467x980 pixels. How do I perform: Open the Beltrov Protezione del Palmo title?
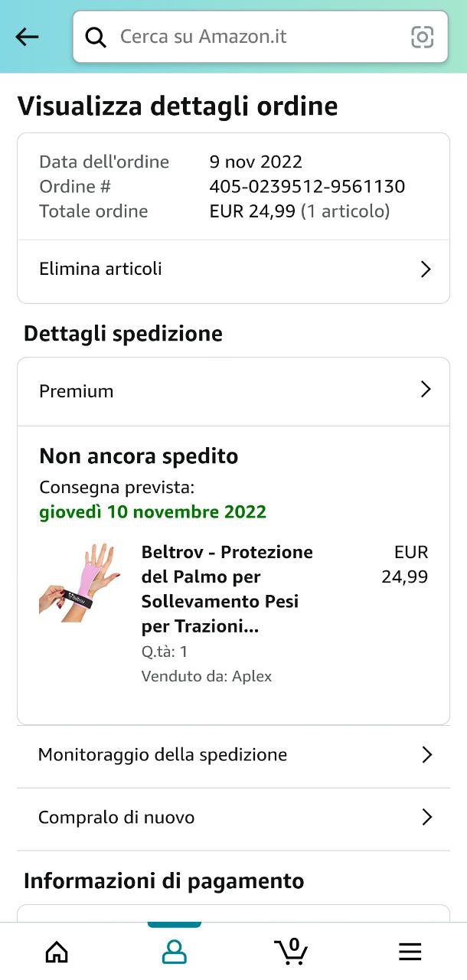[227, 590]
